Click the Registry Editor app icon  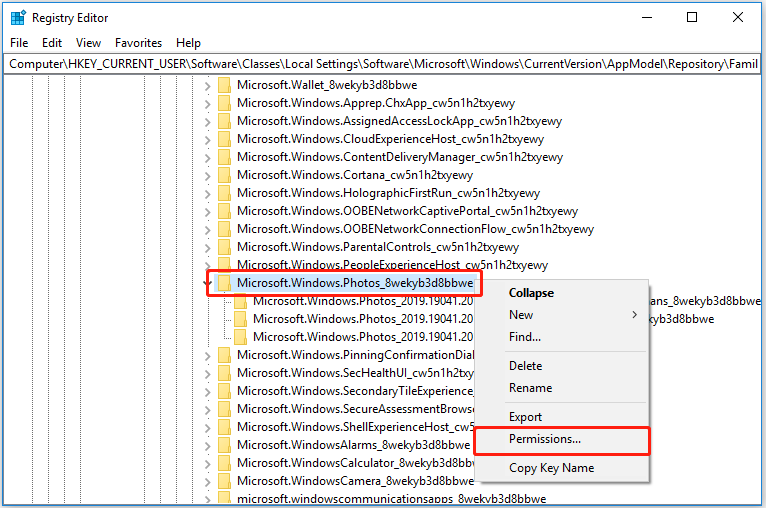[18, 18]
